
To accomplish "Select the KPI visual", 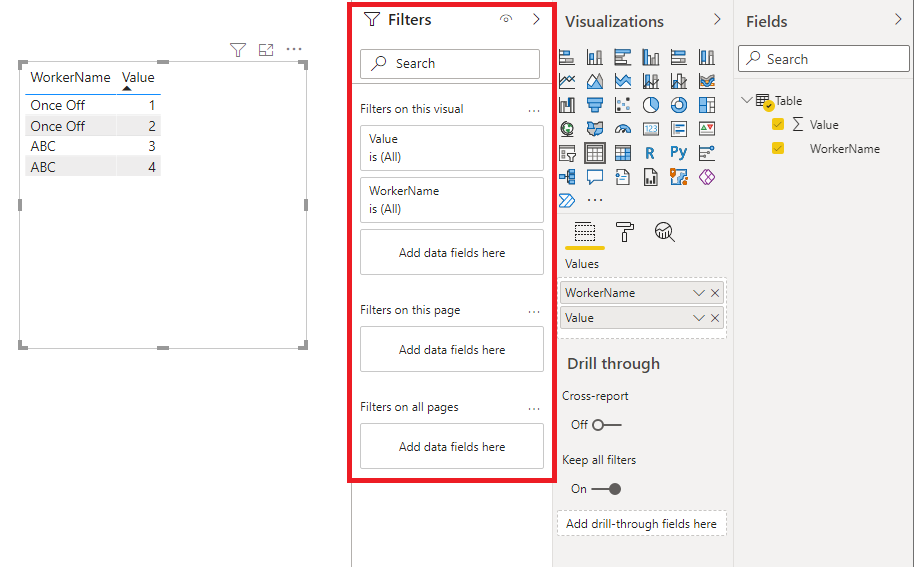I will coord(706,129).
